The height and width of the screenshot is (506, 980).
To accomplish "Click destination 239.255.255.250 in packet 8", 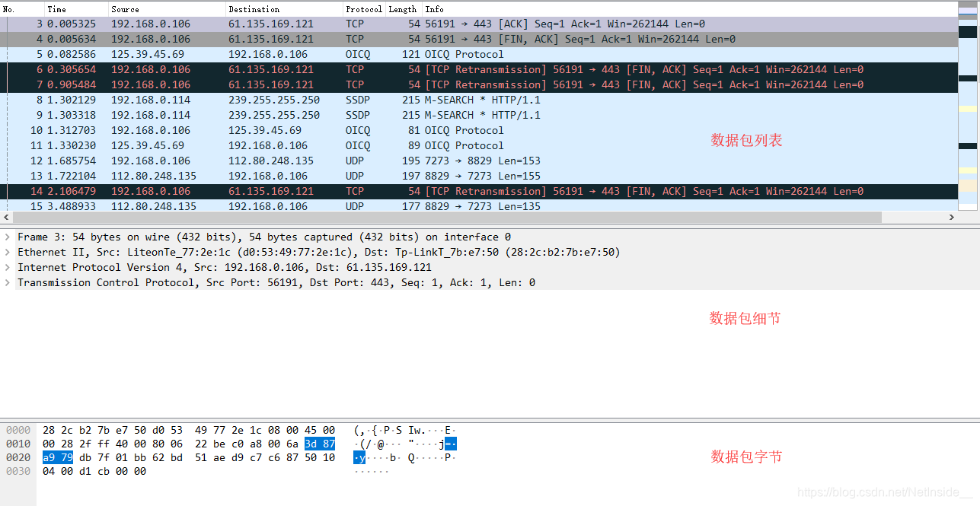I will [274, 100].
